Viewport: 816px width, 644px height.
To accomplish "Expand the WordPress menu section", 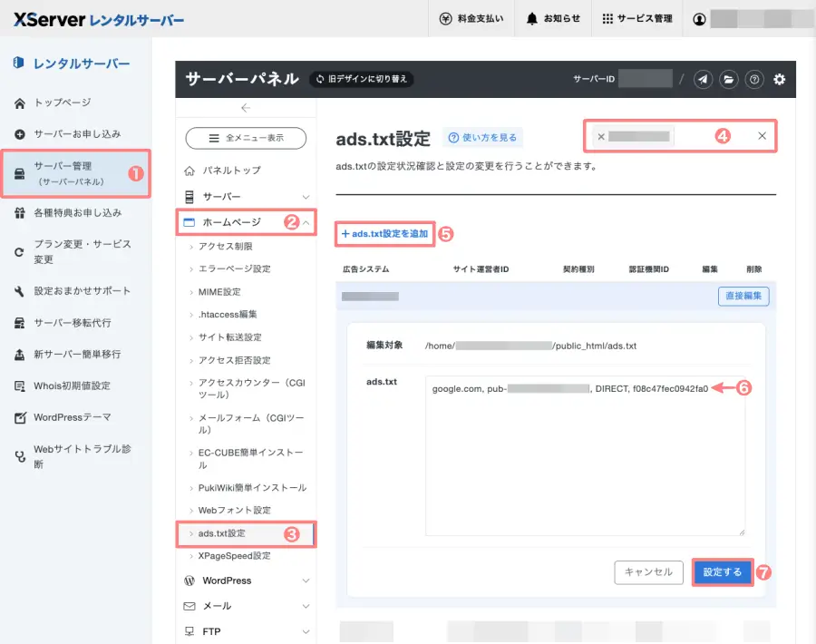I will 245,581.
